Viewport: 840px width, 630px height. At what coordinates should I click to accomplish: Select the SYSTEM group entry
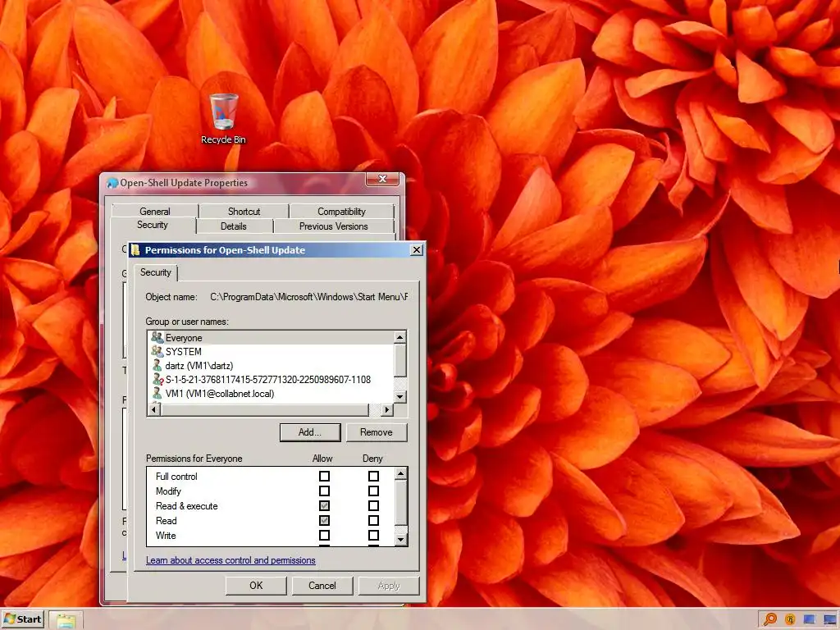(271, 351)
